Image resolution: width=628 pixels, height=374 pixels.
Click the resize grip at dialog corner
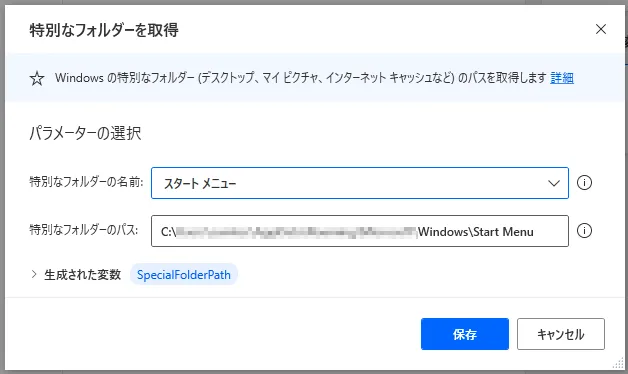tap(618, 363)
